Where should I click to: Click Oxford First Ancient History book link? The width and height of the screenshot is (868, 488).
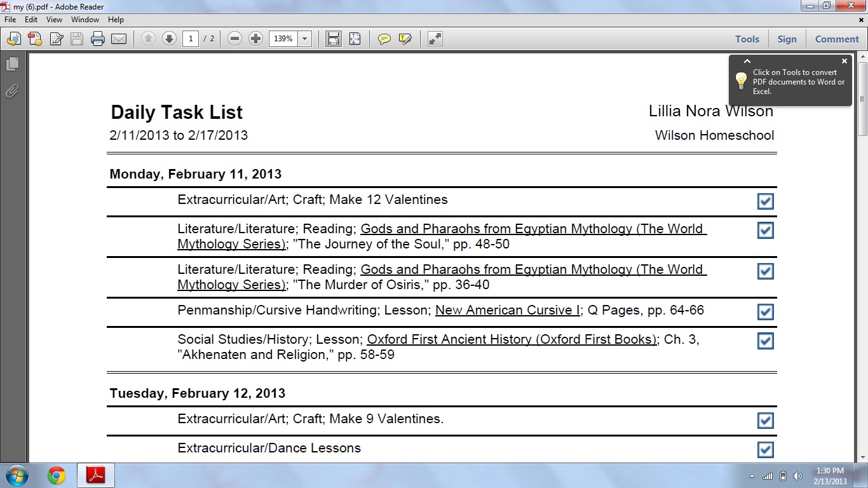512,339
